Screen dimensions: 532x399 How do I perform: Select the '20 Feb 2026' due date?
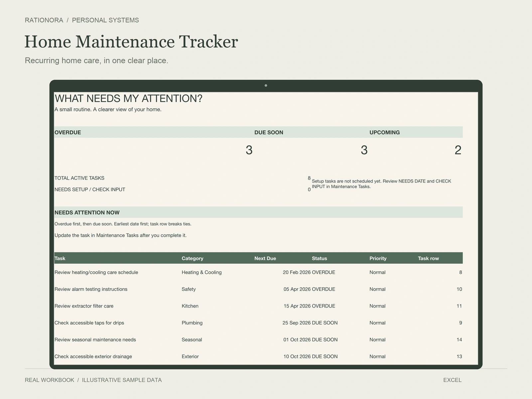click(x=297, y=272)
